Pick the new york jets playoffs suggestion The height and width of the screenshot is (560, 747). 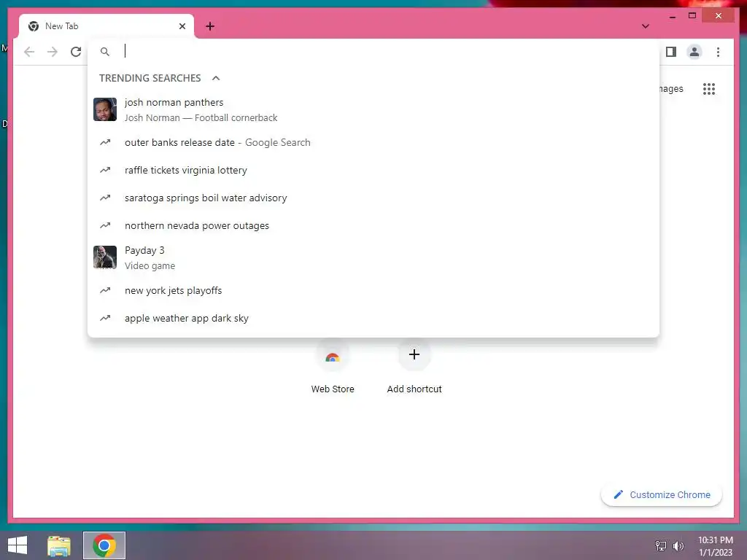click(x=373, y=290)
